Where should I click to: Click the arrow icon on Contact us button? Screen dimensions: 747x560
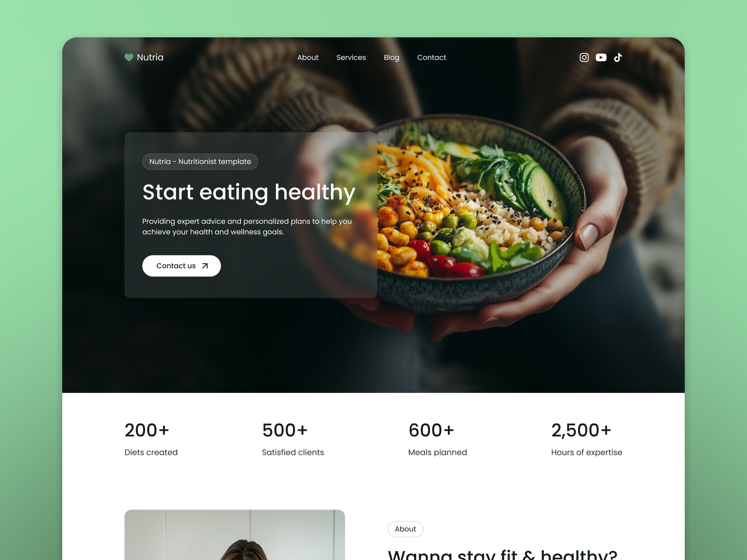pyautogui.click(x=205, y=266)
